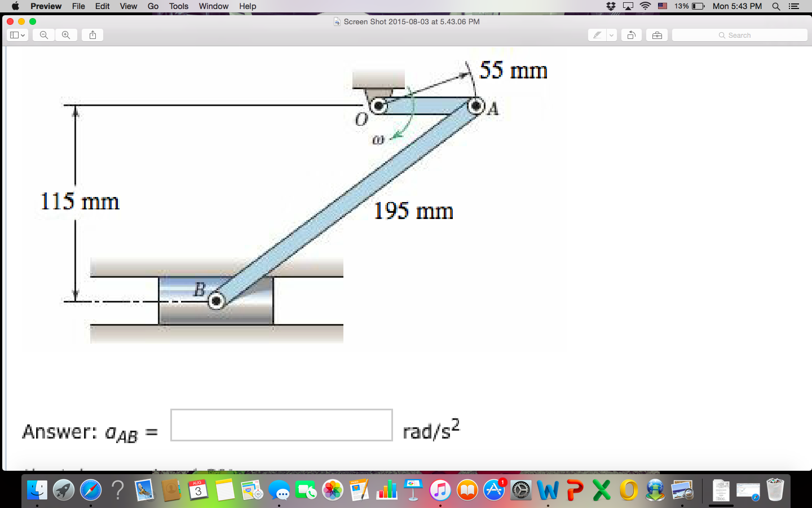Viewport: 812px width, 508px height.
Task: Adjust the battery level indicator
Action: coord(698,6)
